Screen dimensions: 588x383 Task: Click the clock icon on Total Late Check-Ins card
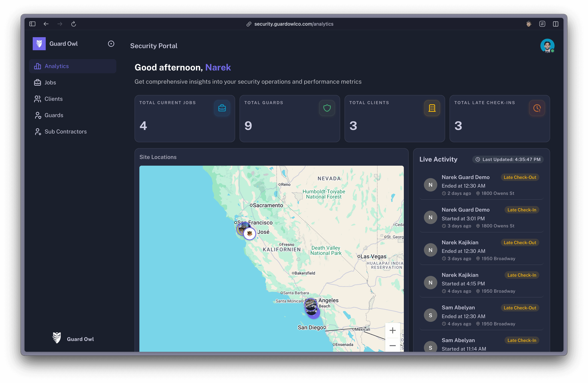click(537, 108)
